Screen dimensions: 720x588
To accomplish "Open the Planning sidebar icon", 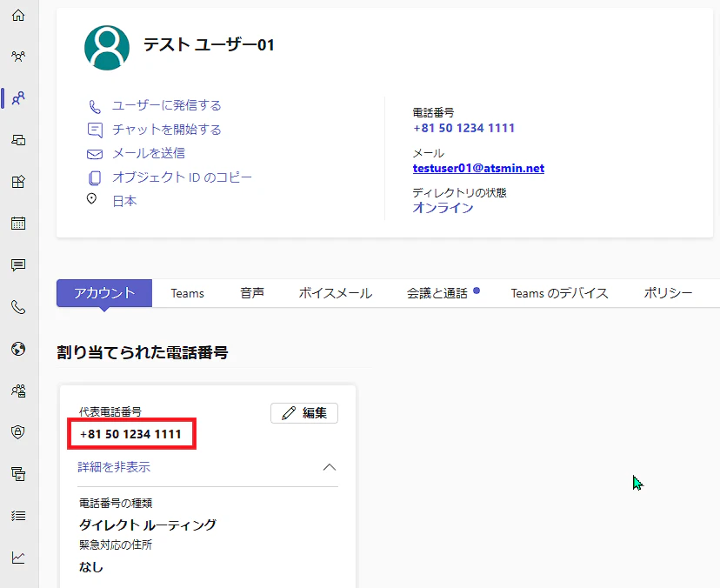I will (18, 473).
